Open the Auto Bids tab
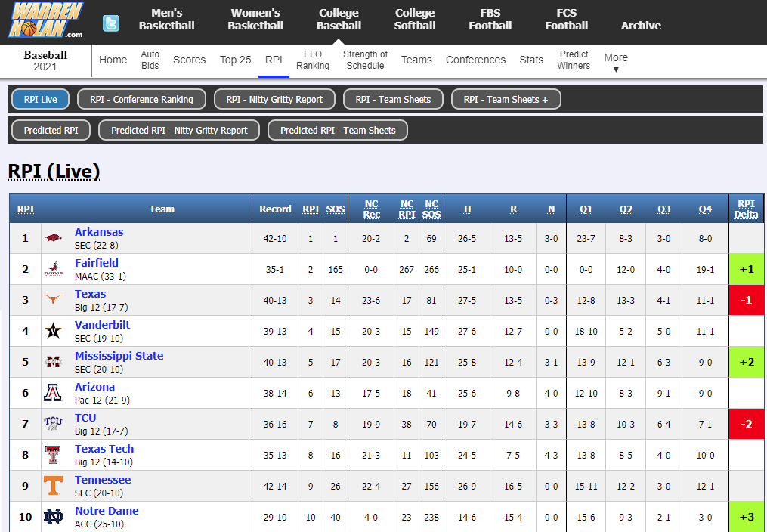This screenshot has width=767, height=532. tap(150, 60)
